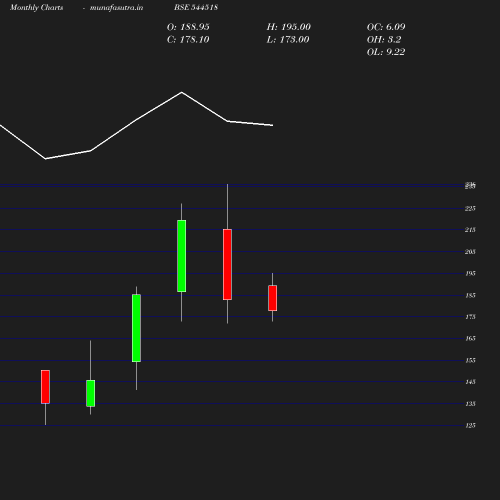
Task: Click the lowest point of the white line
Action: [46, 159]
